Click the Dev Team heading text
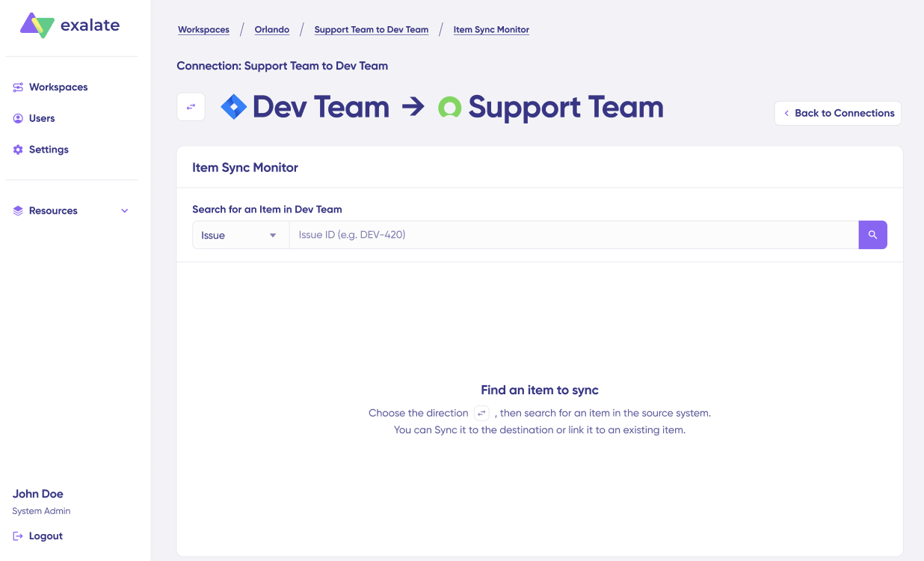 pyautogui.click(x=321, y=108)
